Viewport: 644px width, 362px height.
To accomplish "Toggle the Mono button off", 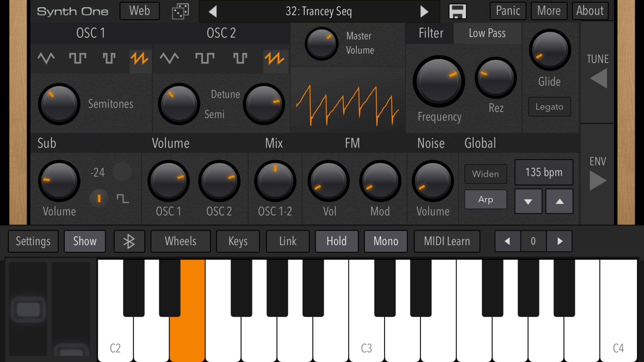I will [385, 241].
